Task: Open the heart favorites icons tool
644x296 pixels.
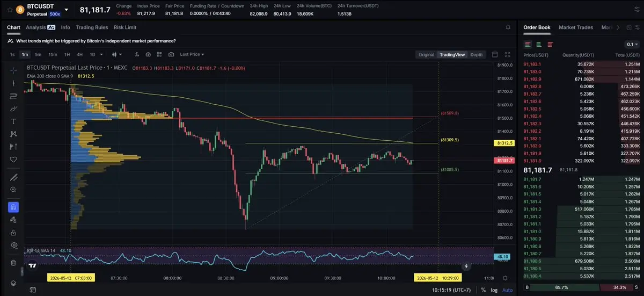Action: pyautogui.click(x=13, y=160)
